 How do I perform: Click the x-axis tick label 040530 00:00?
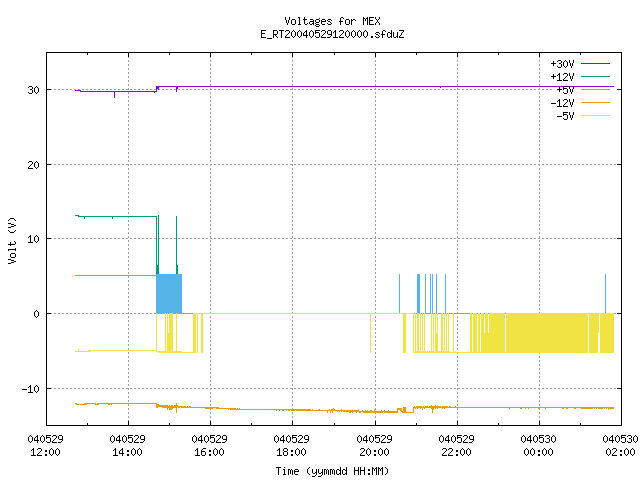tap(538, 445)
